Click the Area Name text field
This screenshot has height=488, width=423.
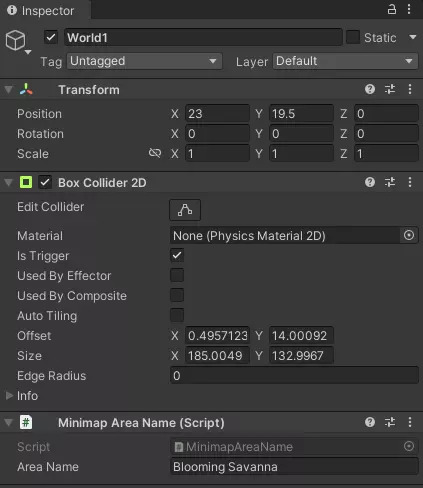coord(294,467)
